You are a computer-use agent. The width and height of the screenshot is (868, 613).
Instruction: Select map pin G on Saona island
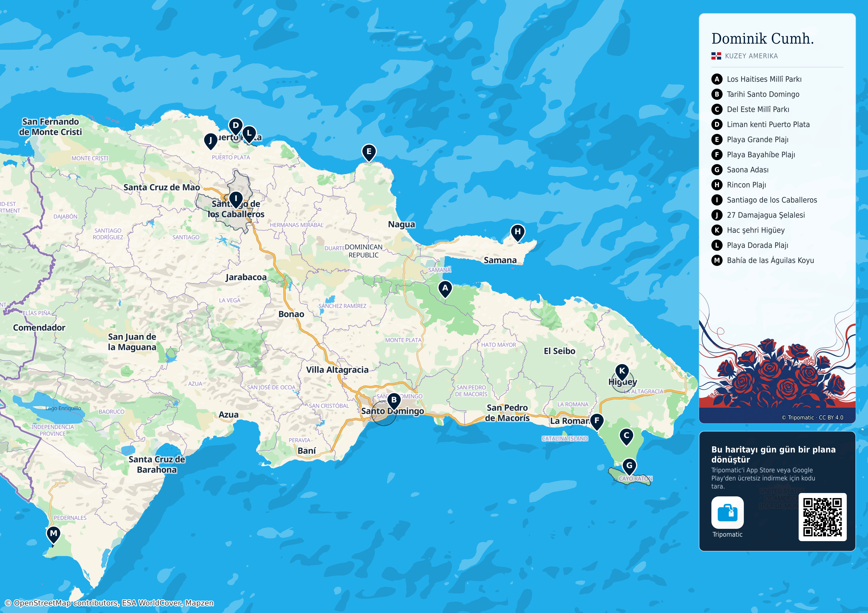coord(629,466)
